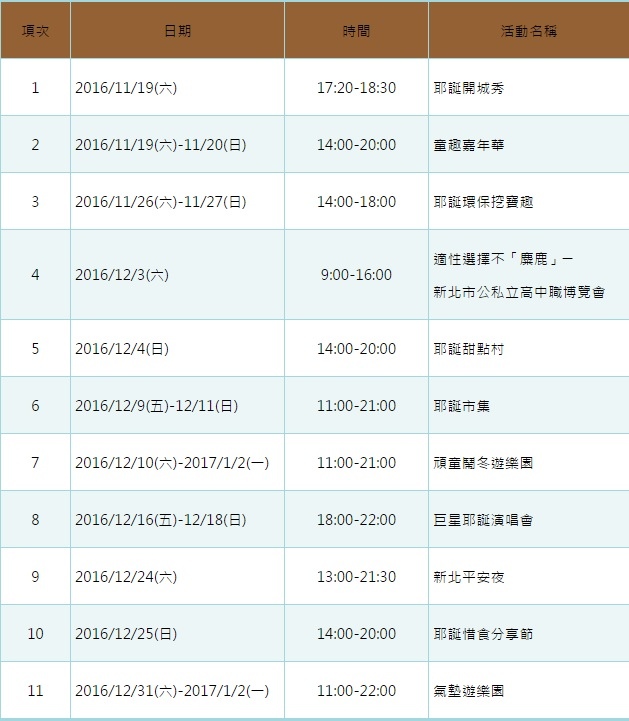This screenshot has width=629, height=721.
Task: Click the 時間 column header
Action: (356, 31)
